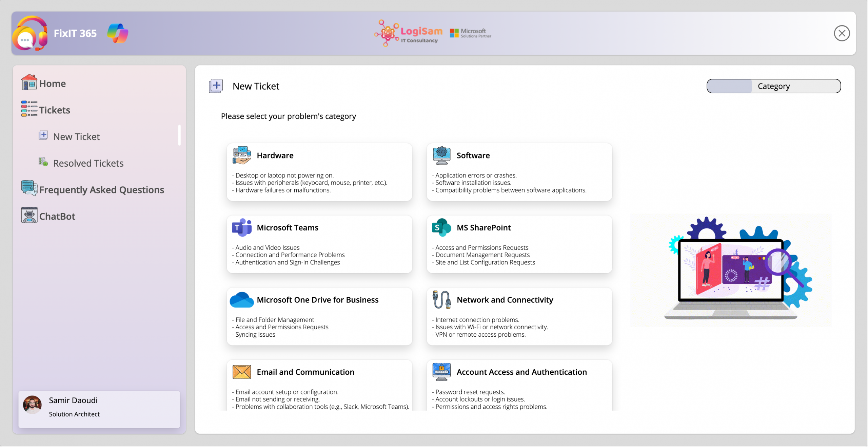Click the Hardware category icon
Image resolution: width=868 pixels, height=447 pixels.
click(x=242, y=155)
